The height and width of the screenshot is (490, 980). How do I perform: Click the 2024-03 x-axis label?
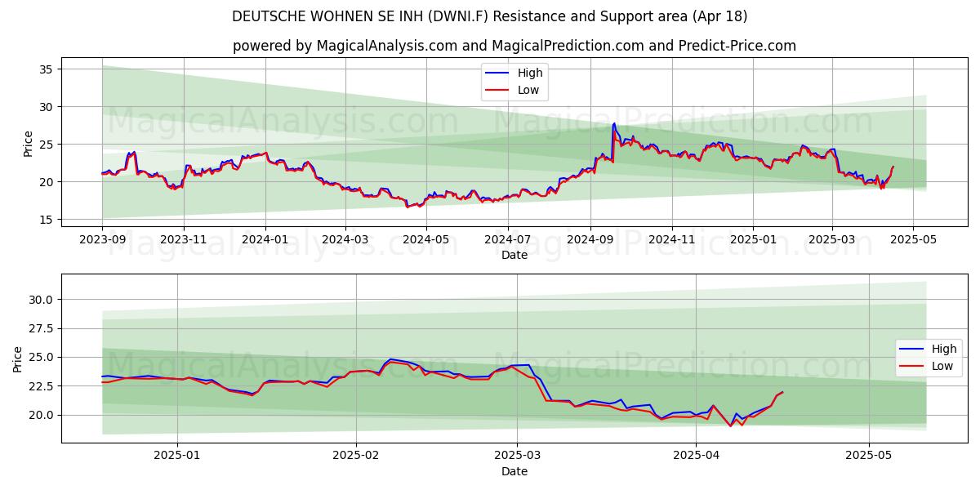[345, 240]
